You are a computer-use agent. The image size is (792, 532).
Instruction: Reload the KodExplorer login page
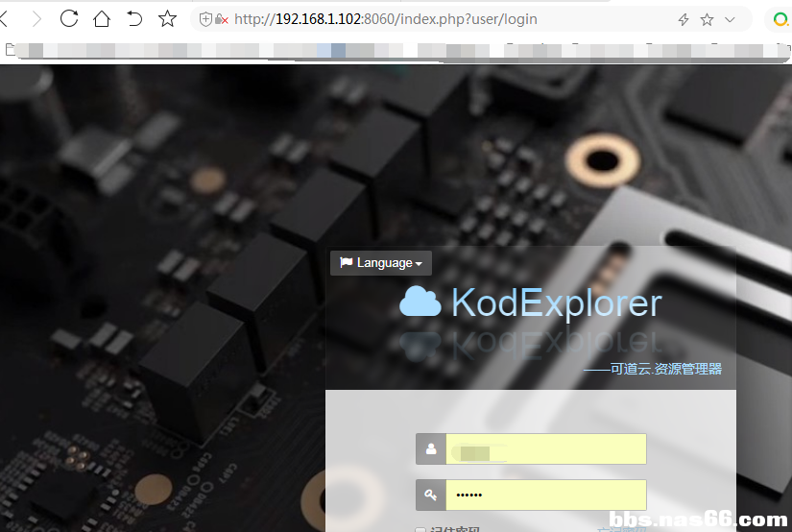click(x=69, y=19)
